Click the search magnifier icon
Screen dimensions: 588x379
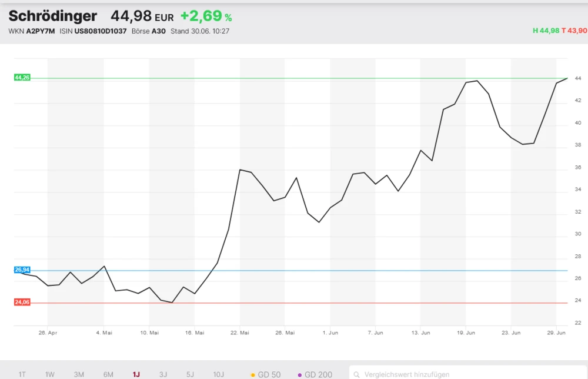[x=356, y=374]
